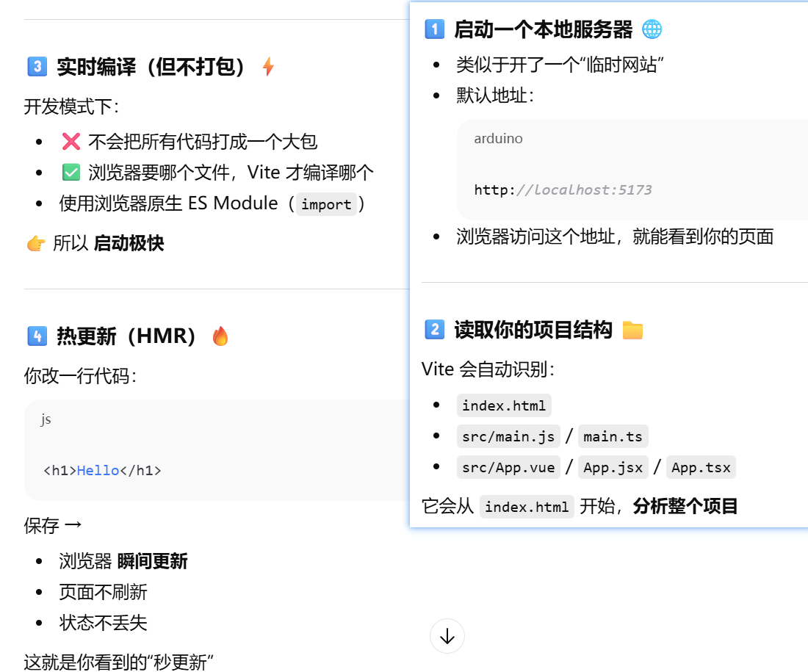Viewport: 808px width, 672px height.
Task: Click the inline code 'import'
Action: coord(326,204)
